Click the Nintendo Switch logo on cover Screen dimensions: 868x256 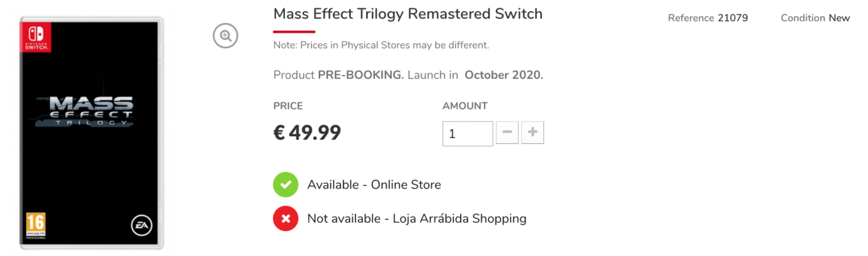pos(36,37)
